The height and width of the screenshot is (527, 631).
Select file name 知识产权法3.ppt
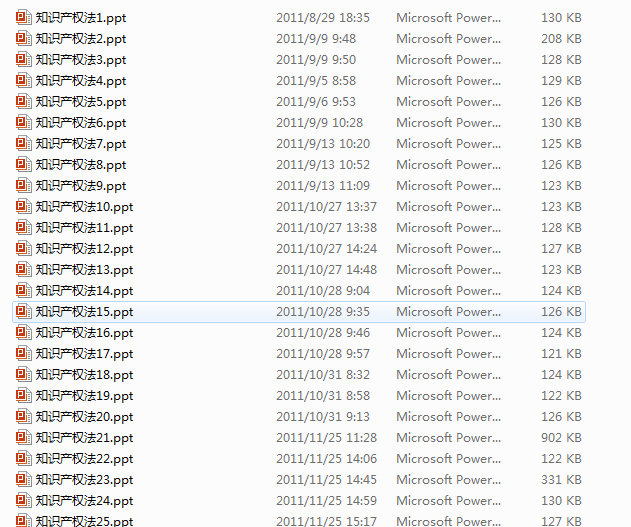click(x=81, y=60)
